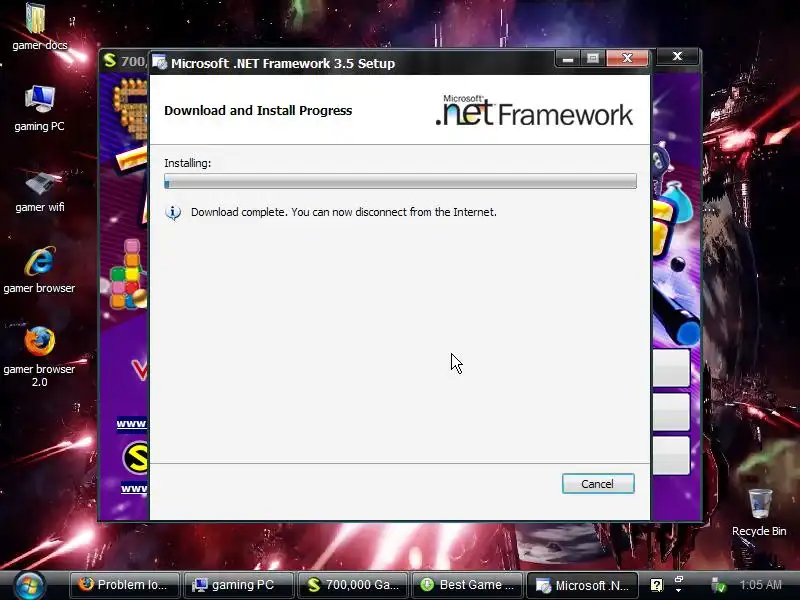
Task: Click the .NET Setup title bar icon
Action: click(160, 62)
